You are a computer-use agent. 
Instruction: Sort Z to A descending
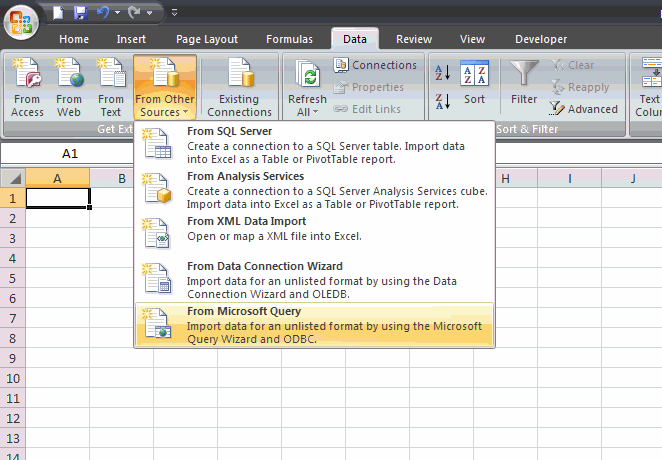pyautogui.click(x=443, y=102)
